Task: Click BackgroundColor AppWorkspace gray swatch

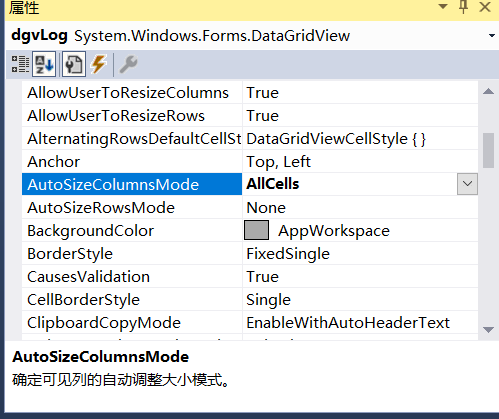Action: pos(256,230)
